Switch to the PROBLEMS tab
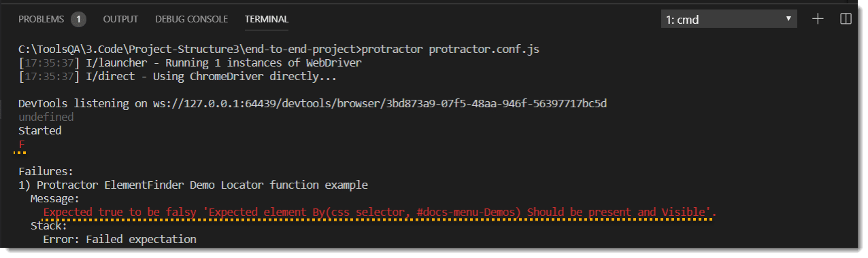The image size is (868, 258). pyautogui.click(x=41, y=19)
